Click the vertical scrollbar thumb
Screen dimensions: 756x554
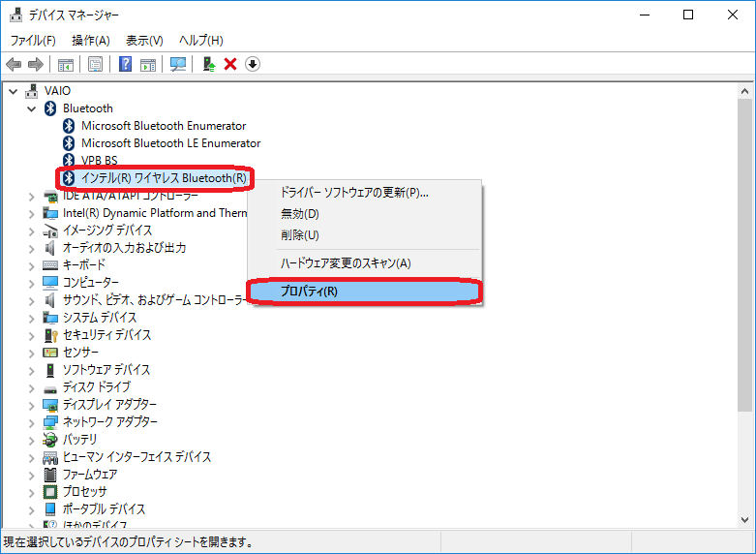click(x=744, y=256)
